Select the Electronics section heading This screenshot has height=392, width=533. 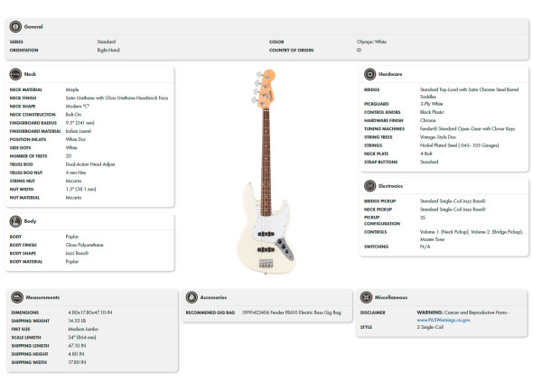click(x=390, y=186)
